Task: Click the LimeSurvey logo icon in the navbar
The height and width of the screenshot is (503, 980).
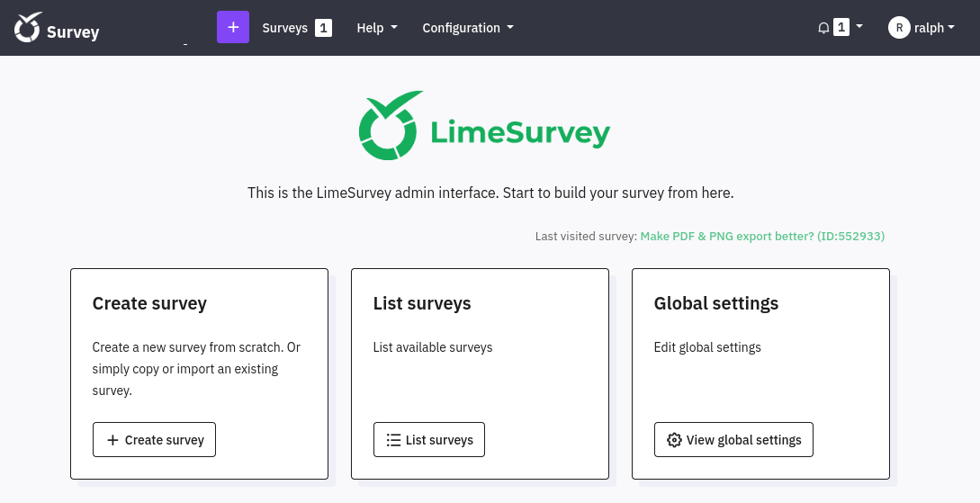Action: tap(28, 28)
